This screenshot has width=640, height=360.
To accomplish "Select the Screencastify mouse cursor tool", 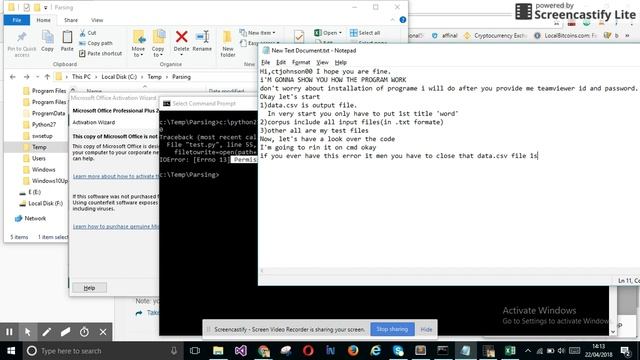I will coord(28,332).
